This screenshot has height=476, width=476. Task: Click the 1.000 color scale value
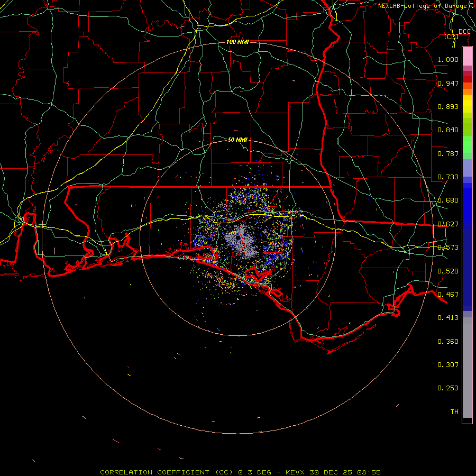pos(448,59)
